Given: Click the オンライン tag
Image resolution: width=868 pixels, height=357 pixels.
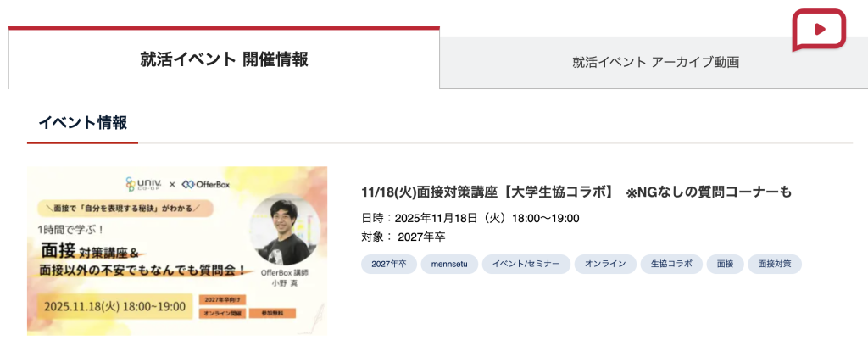Looking at the screenshot, I should click(x=605, y=264).
